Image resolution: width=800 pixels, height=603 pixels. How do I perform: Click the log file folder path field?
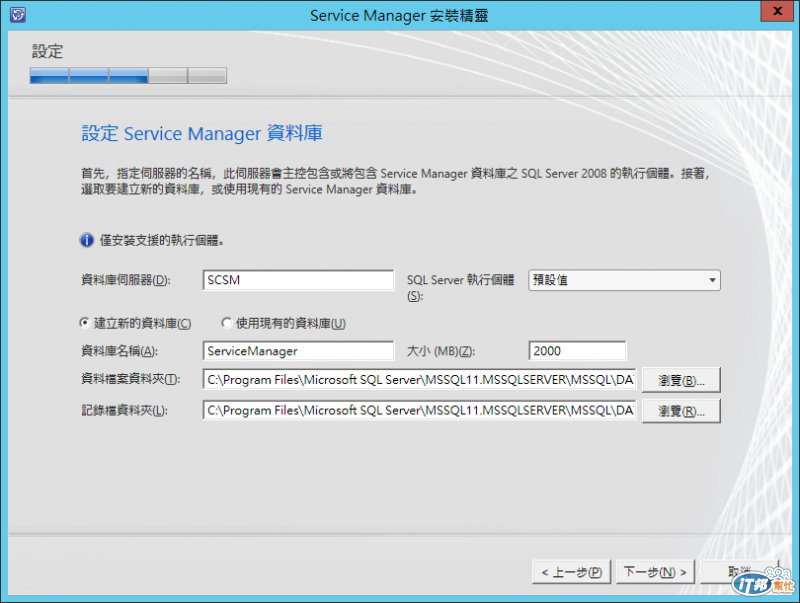click(419, 411)
